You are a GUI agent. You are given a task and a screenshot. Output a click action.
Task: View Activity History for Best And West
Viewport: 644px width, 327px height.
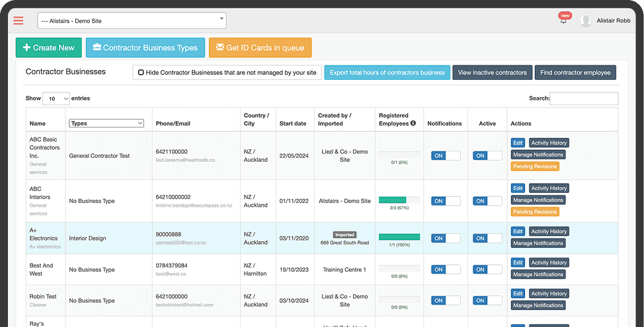[549, 262]
